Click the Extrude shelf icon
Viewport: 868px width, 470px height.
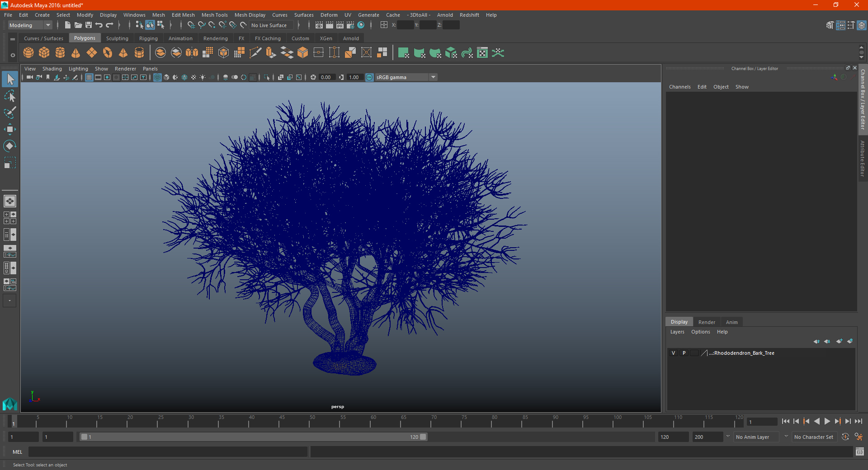click(x=271, y=53)
